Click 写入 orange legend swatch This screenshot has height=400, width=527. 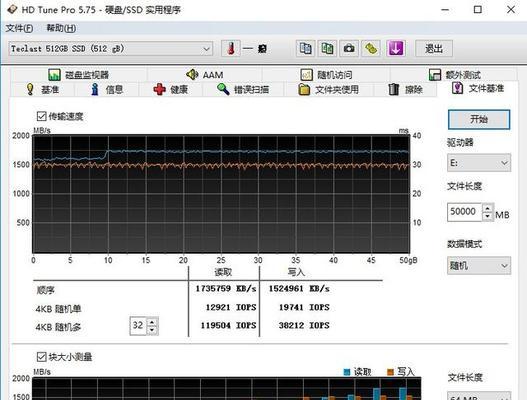click(x=390, y=372)
